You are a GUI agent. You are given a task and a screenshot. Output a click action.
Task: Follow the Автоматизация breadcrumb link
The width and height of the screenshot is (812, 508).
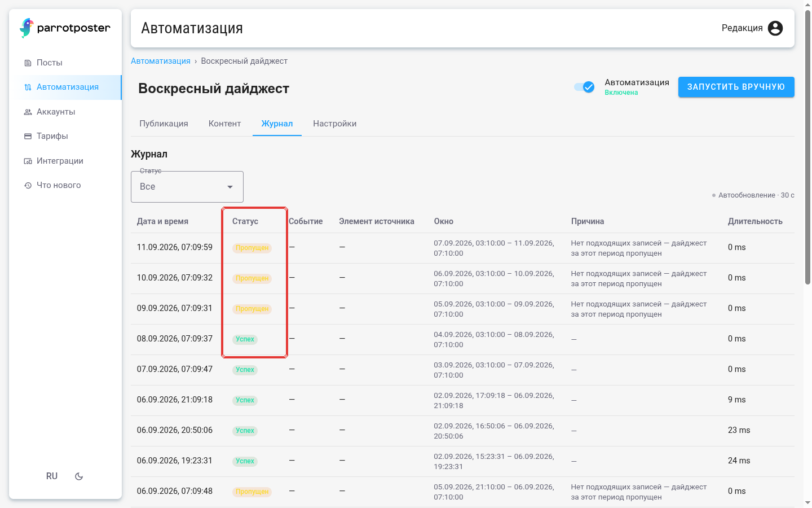click(x=161, y=61)
